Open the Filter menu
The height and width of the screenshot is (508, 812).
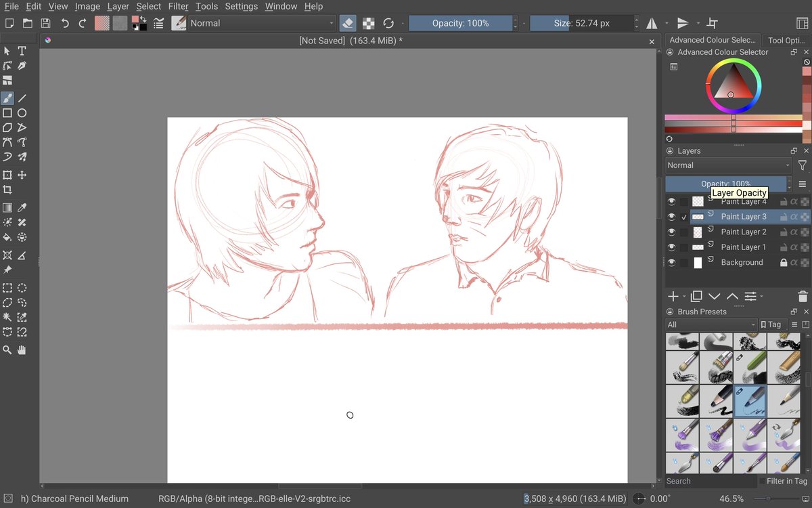point(179,6)
